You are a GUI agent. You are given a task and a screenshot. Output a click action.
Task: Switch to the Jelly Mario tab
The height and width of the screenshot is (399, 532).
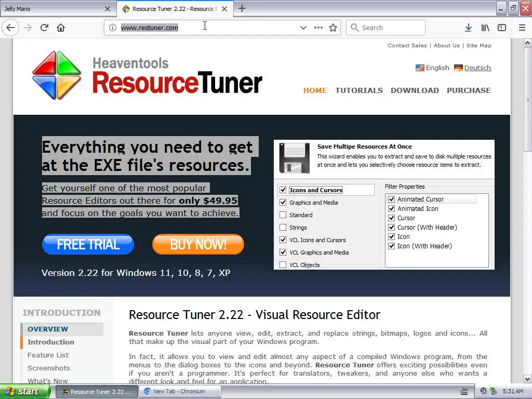tap(57, 9)
